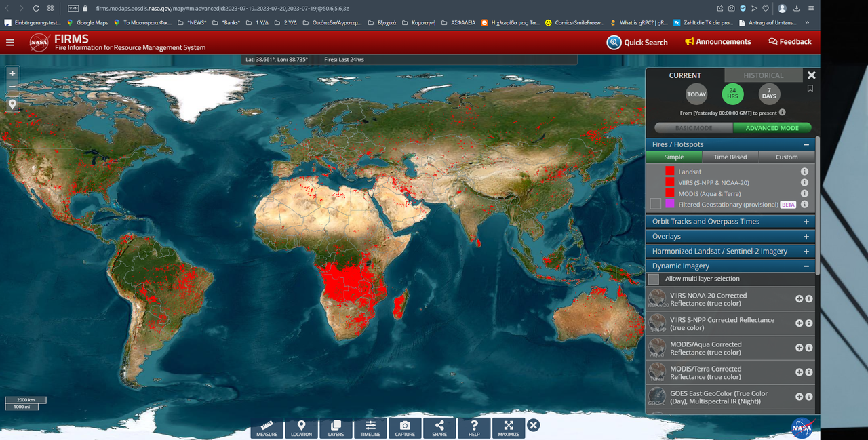Click the Landsat red color swatch
This screenshot has height=440, width=868.
tap(670, 172)
